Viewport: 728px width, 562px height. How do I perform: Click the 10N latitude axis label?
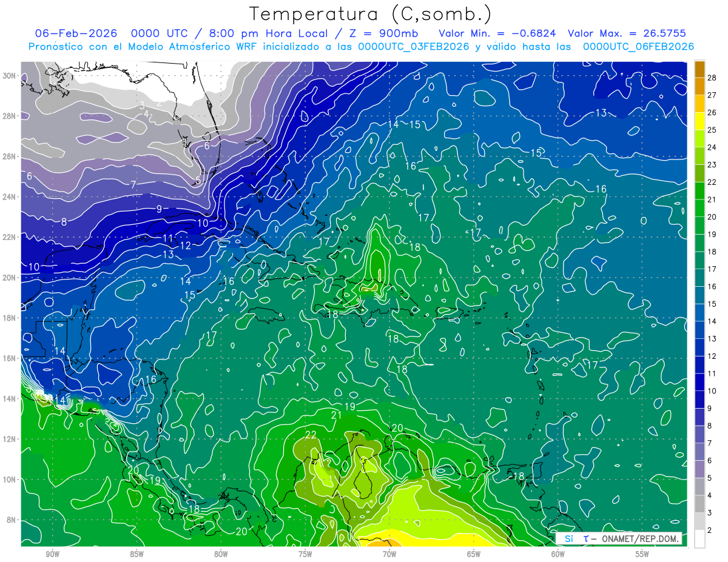click(10, 480)
